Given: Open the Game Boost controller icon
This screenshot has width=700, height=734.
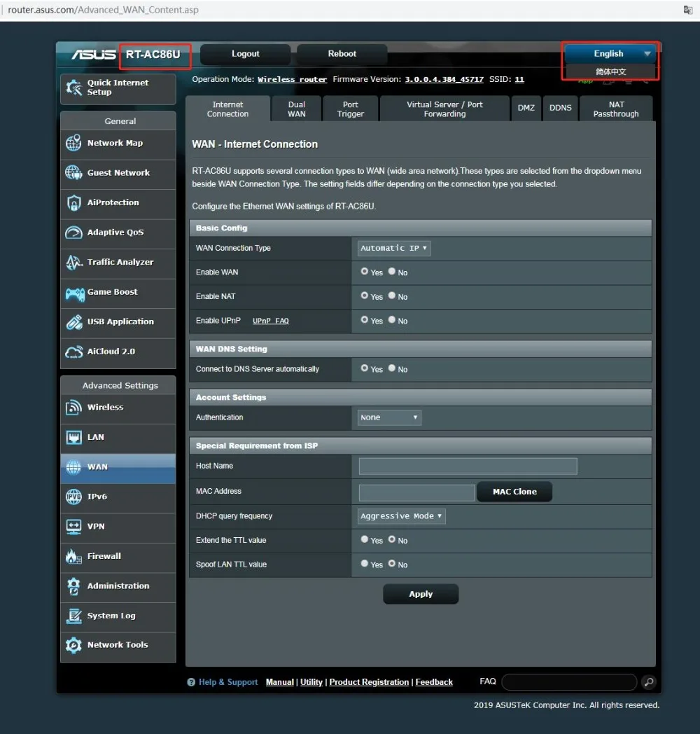Looking at the screenshot, I should pos(74,293).
